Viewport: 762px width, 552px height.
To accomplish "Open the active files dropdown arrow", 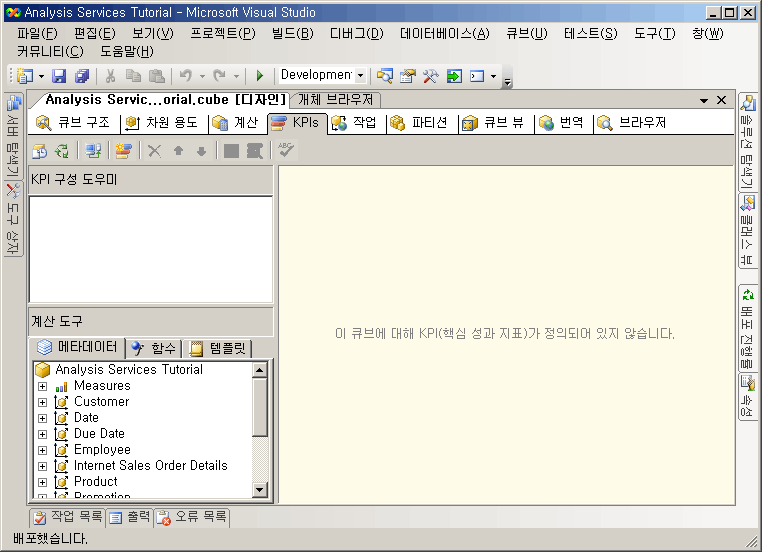I will point(704,101).
